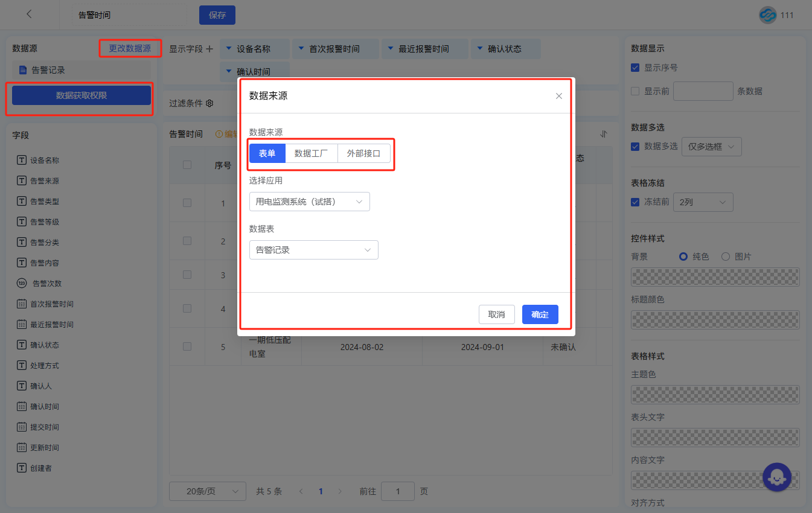Click the plus icon beside 显示字段
812x513 pixels.
[209, 49]
